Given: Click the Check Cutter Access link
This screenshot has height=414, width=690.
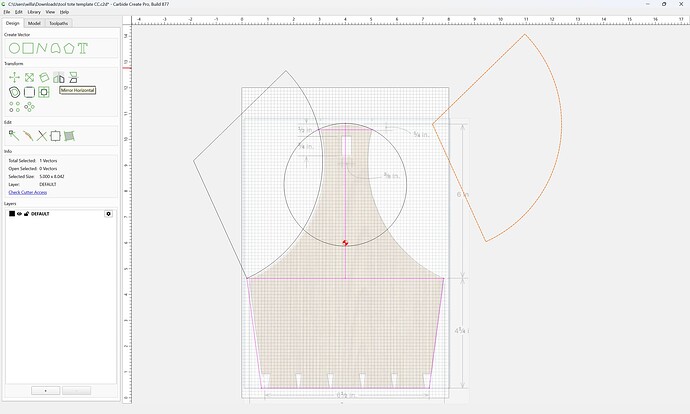Looking at the screenshot, I should point(28,192).
